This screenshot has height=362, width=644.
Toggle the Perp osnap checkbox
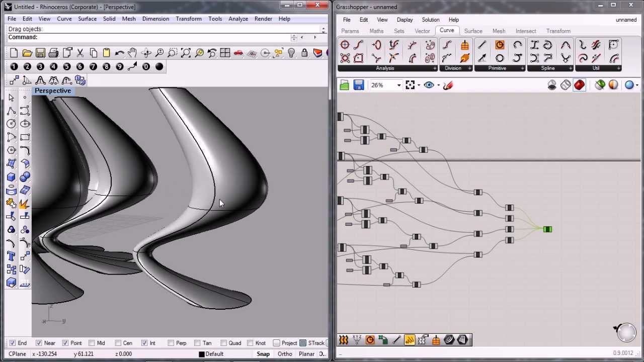click(x=171, y=343)
